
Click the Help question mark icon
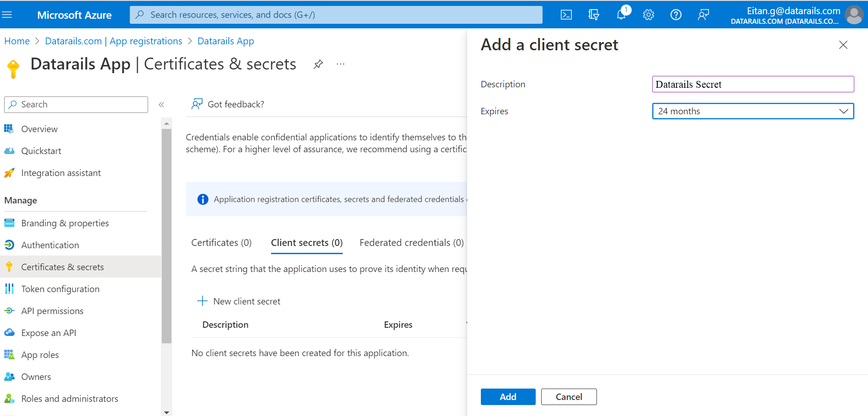pyautogui.click(x=676, y=15)
